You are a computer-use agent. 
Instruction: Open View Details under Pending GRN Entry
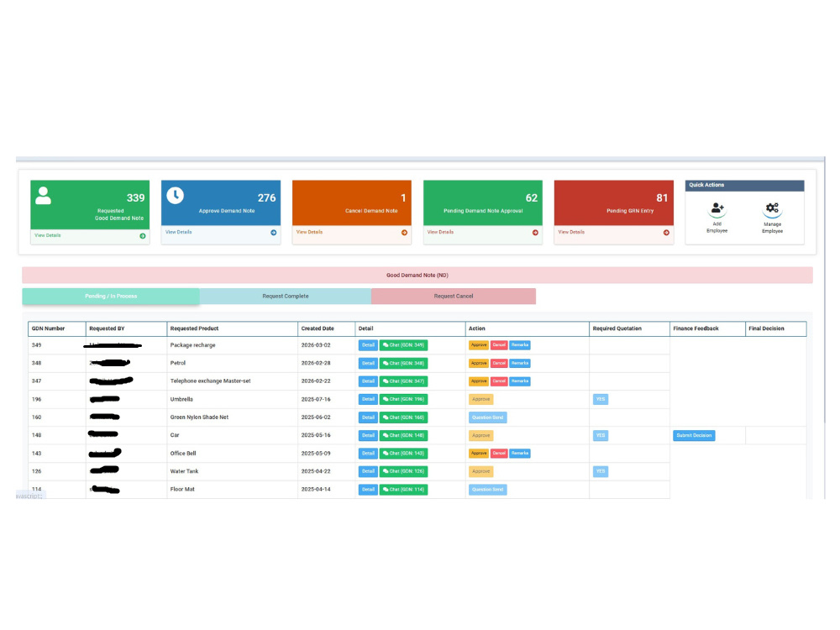pyautogui.click(x=571, y=232)
